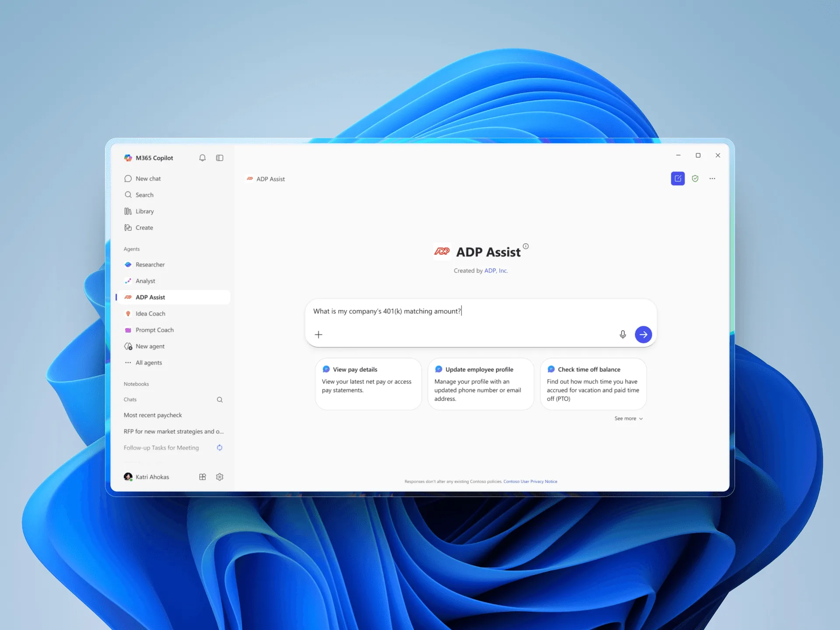Choose the Update employee profile suggestion
Viewport: 840px width, 630px height.
481,384
